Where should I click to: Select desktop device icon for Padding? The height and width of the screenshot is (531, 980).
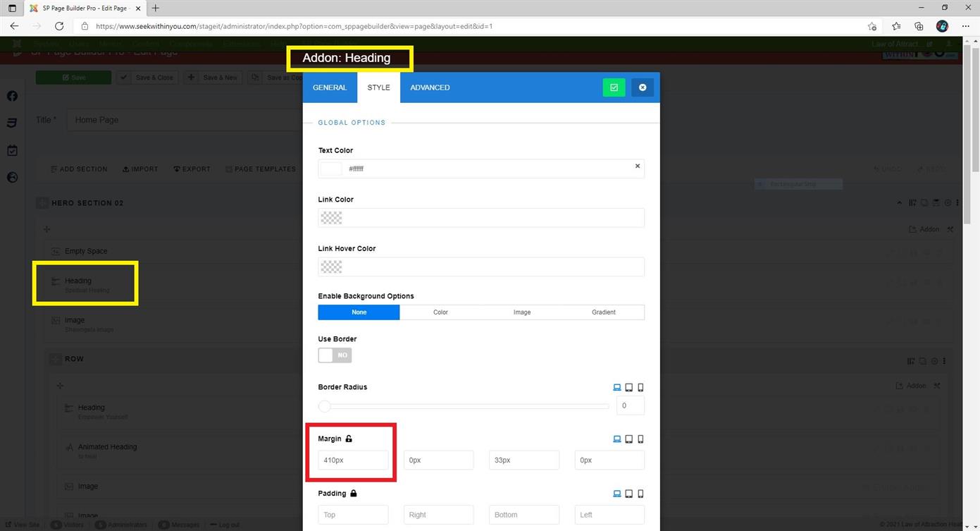pos(617,494)
